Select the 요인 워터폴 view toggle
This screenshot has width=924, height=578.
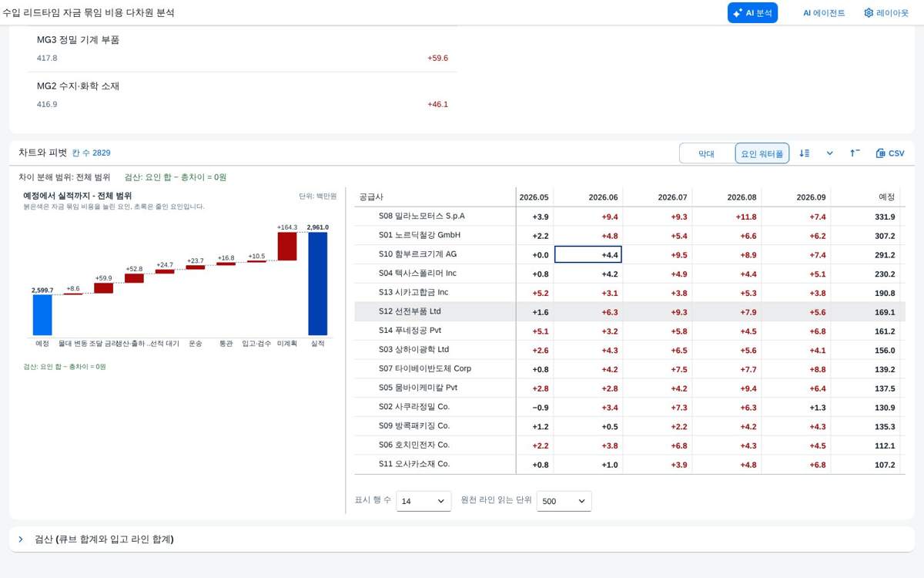(762, 153)
